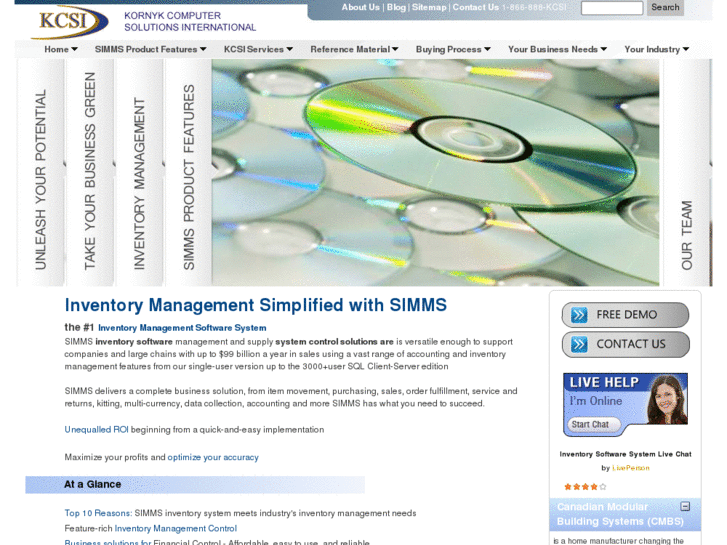Select the SIMMS Product Features vertical tab
This screenshot has width=727, height=545.
click(x=188, y=173)
